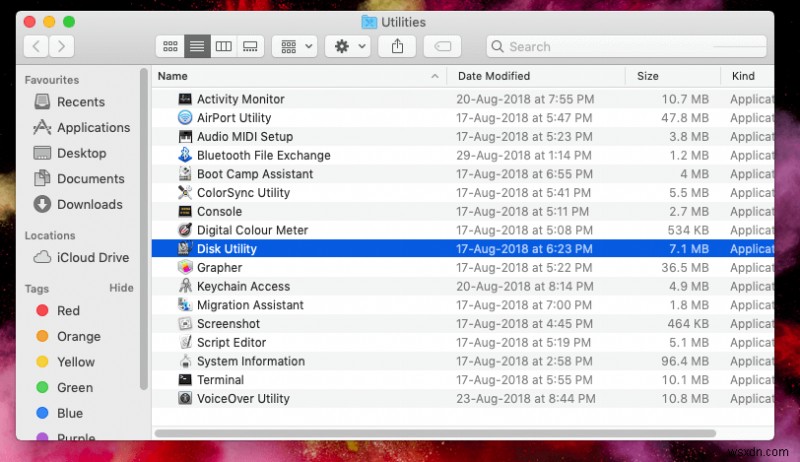This screenshot has height=462, width=800.
Task: Click the Boot Camp Assistant icon
Action: click(x=185, y=174)
